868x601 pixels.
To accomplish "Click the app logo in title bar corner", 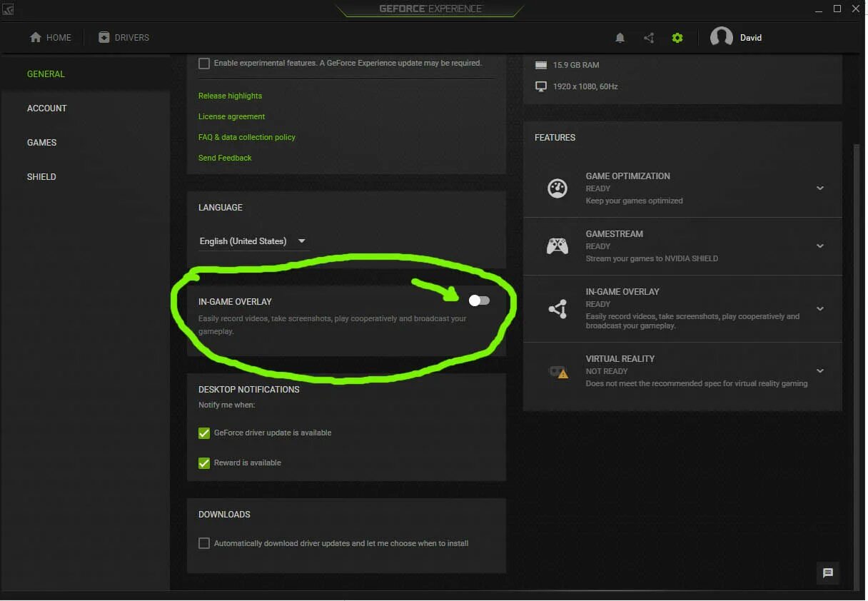I will [x=8, y=9].
